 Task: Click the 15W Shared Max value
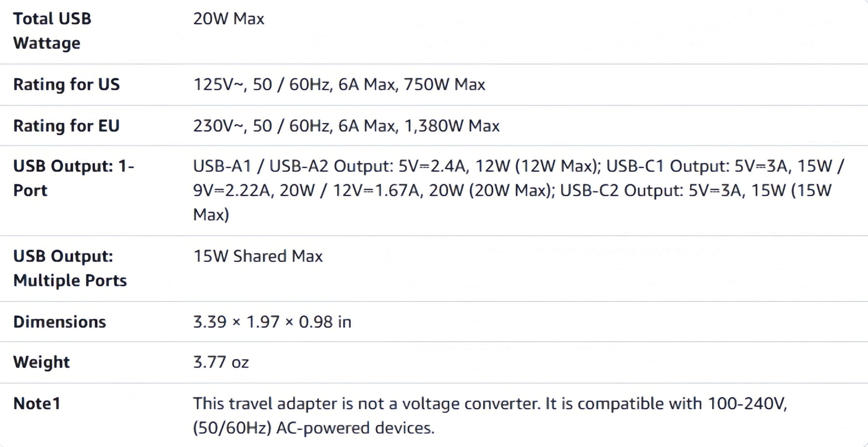pos(258,256)
